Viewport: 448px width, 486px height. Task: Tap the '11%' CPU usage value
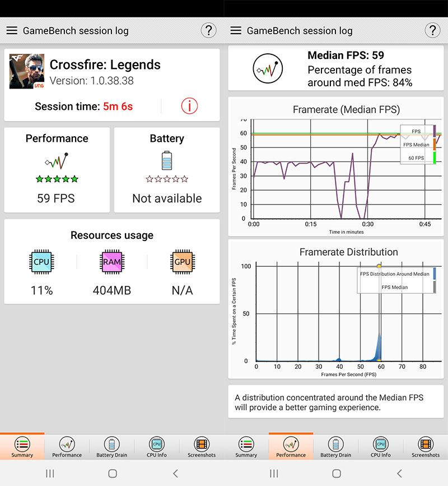pos(42,290)
